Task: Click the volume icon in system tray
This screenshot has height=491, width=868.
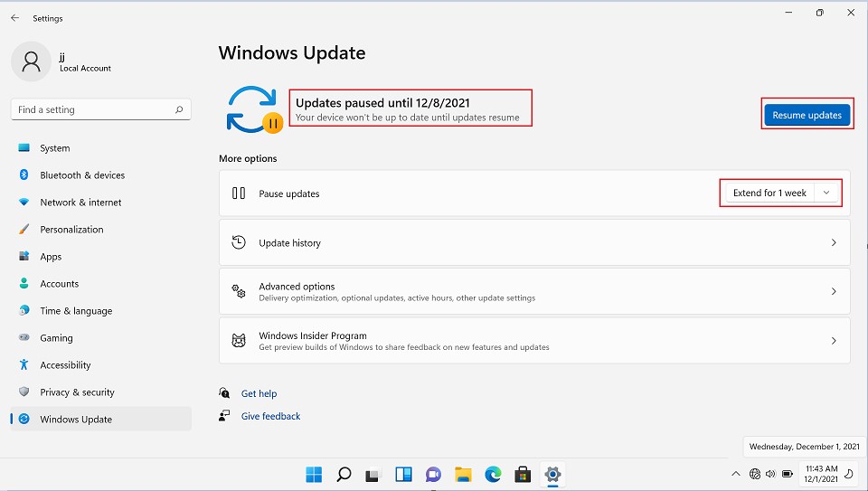Action: point(770,474)
